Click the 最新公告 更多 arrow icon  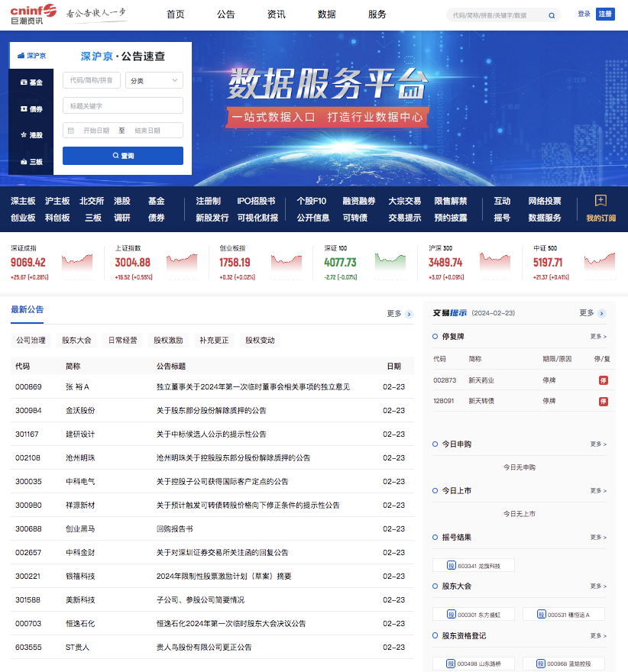(409, 314)
